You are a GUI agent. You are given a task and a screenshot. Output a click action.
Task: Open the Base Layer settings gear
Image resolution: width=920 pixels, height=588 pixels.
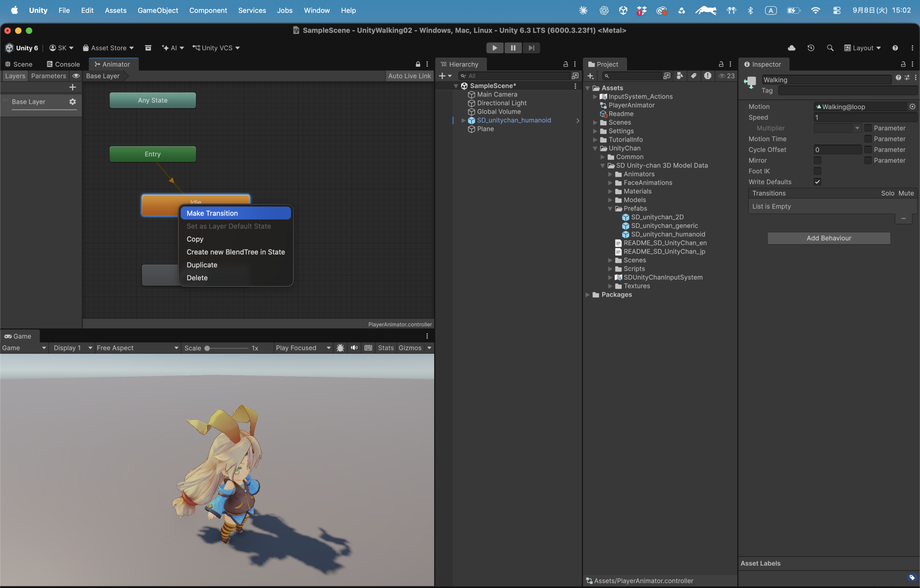(72, 102)
